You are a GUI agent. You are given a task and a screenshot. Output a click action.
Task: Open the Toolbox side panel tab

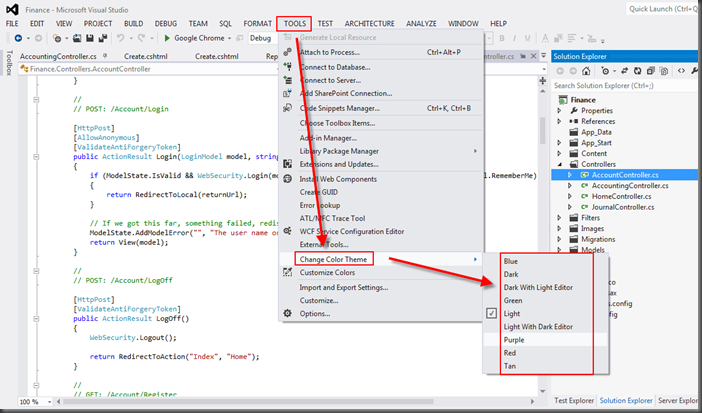[9, 63]
